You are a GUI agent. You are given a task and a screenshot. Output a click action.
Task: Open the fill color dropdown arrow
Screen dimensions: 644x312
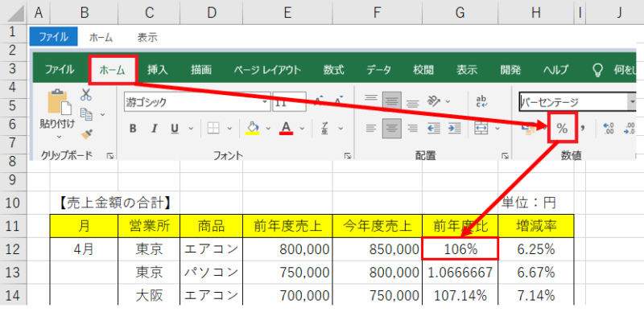[x=268, y=129]
